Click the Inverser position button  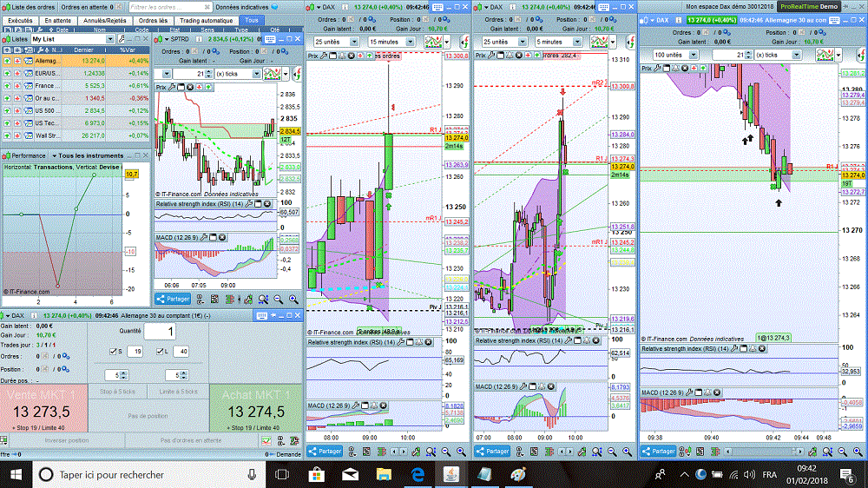point(67,440)
